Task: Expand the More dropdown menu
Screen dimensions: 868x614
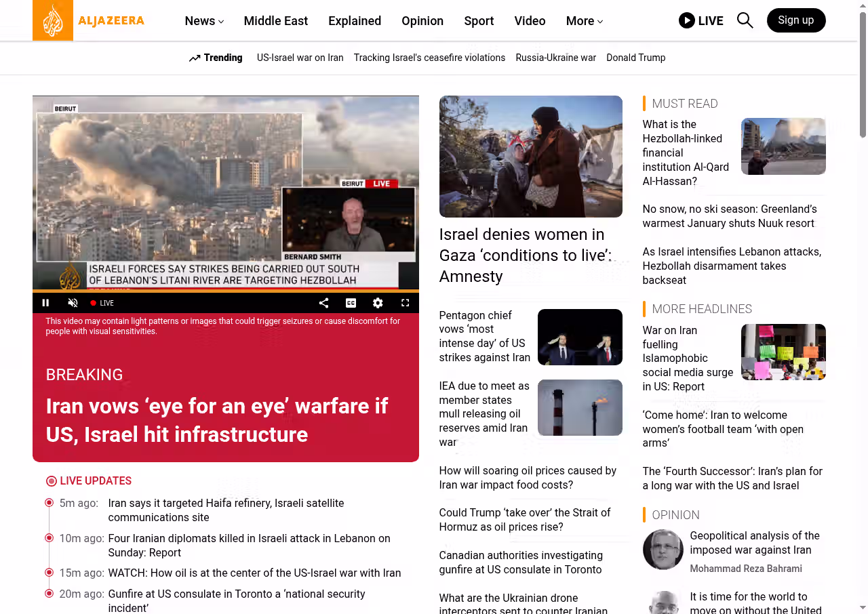Action: (584, 21)
